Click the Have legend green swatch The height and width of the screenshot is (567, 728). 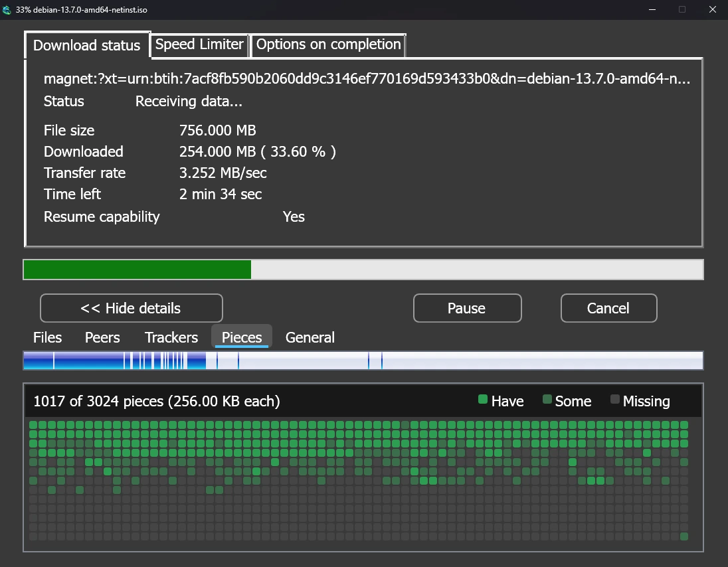tap(482, 399)
